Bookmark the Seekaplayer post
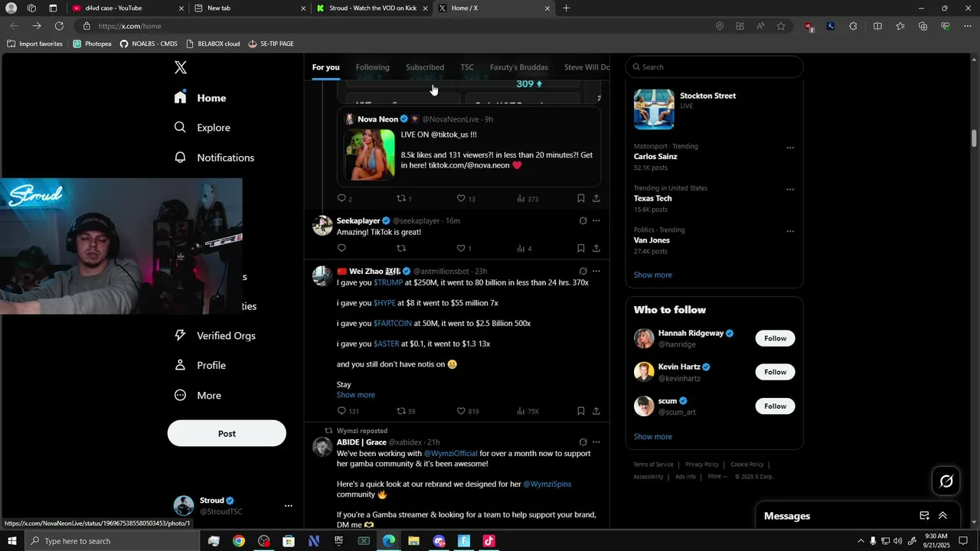980x551 pixels. (x=581, y=248)
